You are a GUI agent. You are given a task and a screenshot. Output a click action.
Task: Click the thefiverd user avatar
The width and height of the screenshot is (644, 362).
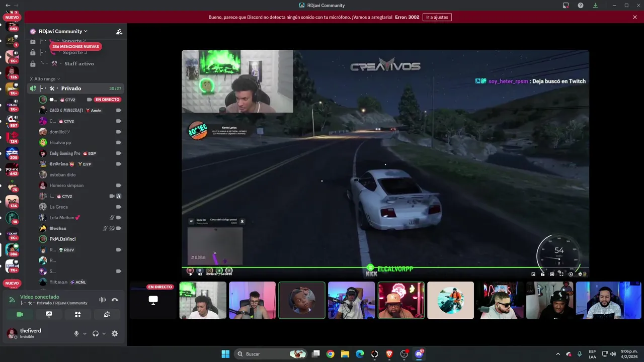click(x=11, y=333)
